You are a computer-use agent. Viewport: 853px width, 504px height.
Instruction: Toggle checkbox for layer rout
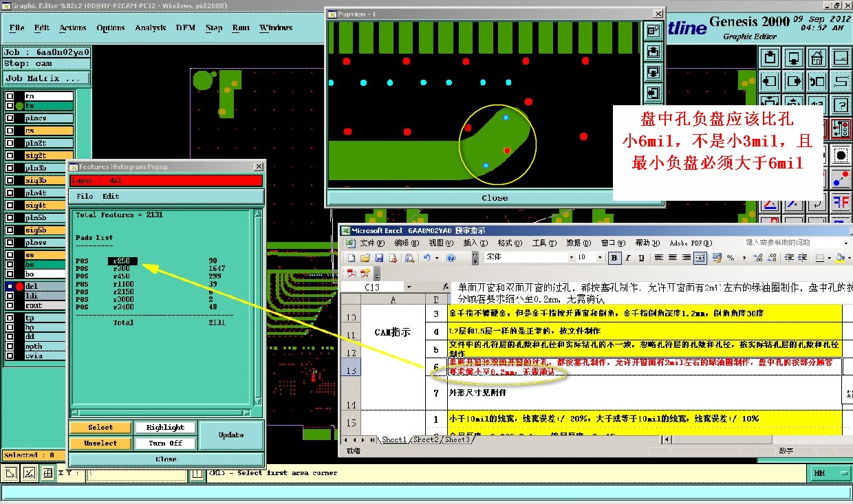tap(10, 305)
